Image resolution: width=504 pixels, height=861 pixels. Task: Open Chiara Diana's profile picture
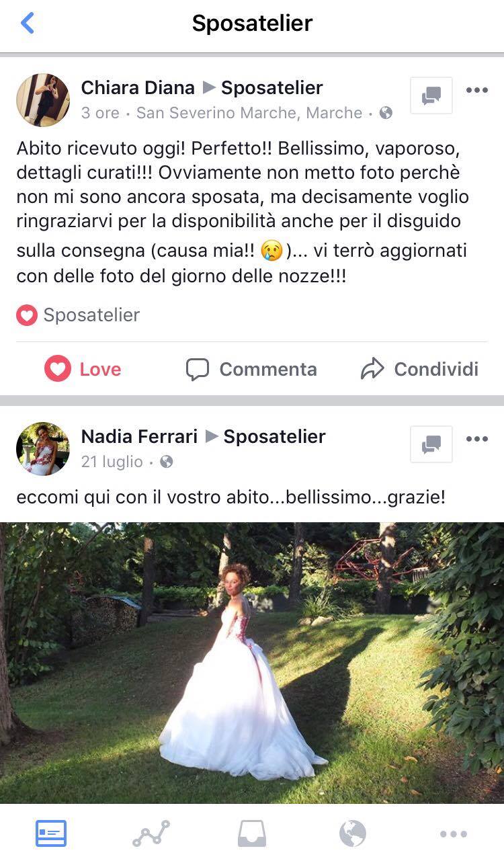coord(43,100)
